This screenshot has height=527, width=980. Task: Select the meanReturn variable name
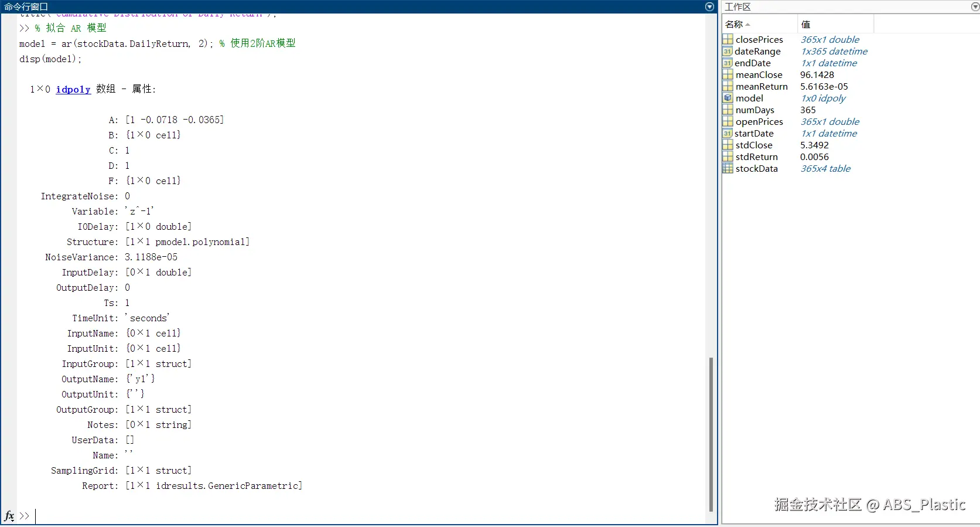[762, 86]
